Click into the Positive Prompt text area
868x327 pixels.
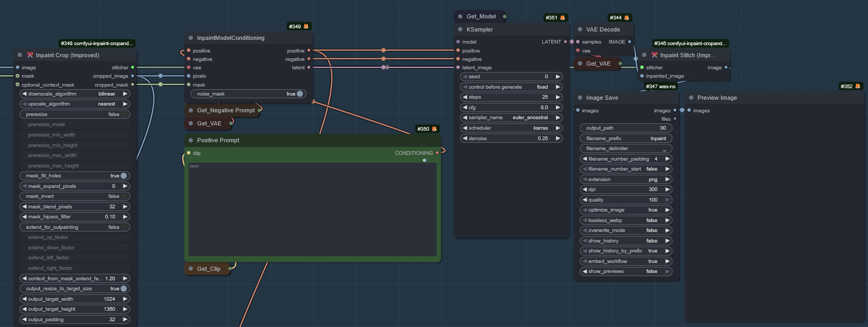pos(313,210)
